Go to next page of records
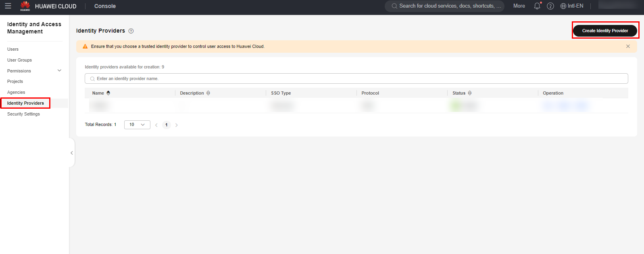This screenshot has width=644, height=254. tap(177, 125)
